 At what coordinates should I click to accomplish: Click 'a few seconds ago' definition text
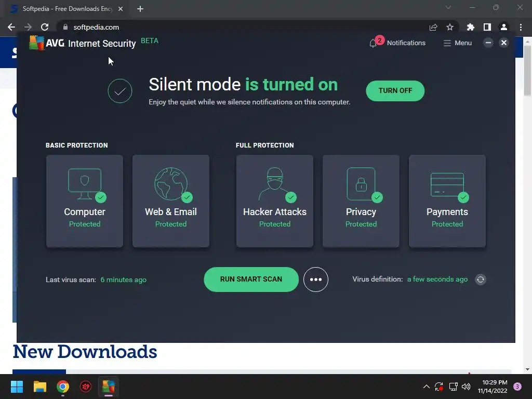point(437,279)
